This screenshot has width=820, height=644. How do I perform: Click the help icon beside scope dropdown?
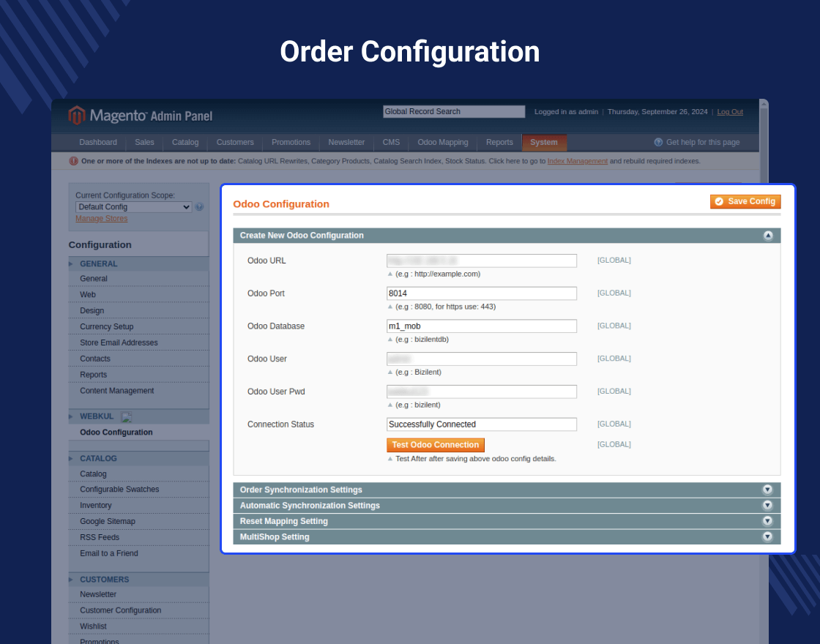199,207
